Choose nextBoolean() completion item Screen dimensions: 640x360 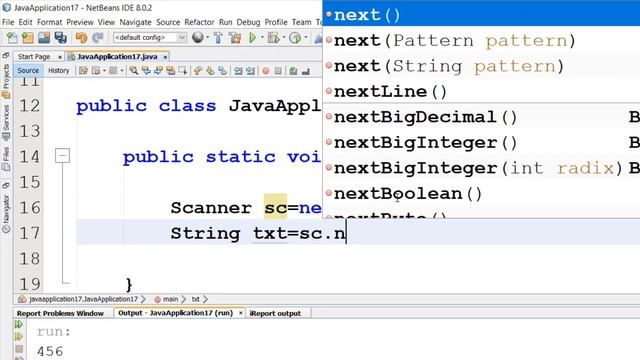(x=482, y=193)
